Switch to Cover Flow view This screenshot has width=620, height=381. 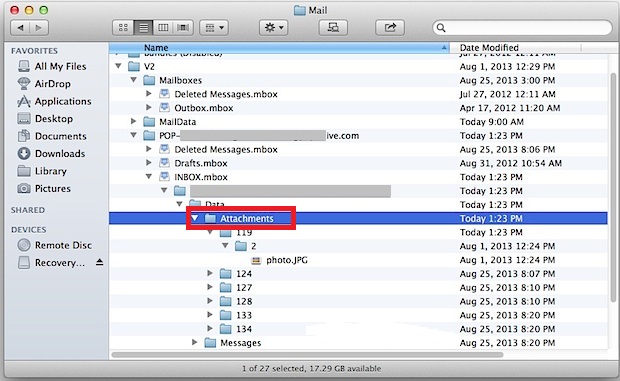183,28
